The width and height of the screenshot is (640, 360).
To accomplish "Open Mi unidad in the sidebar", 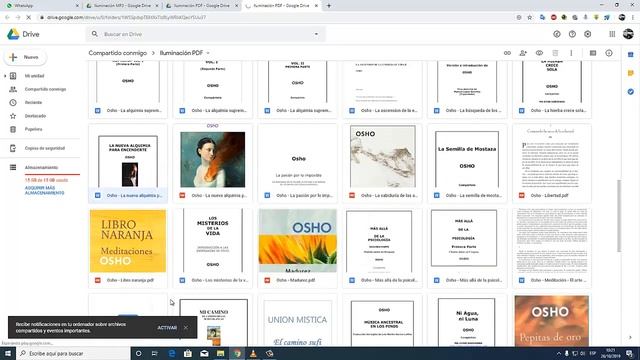I will point(34,76).
